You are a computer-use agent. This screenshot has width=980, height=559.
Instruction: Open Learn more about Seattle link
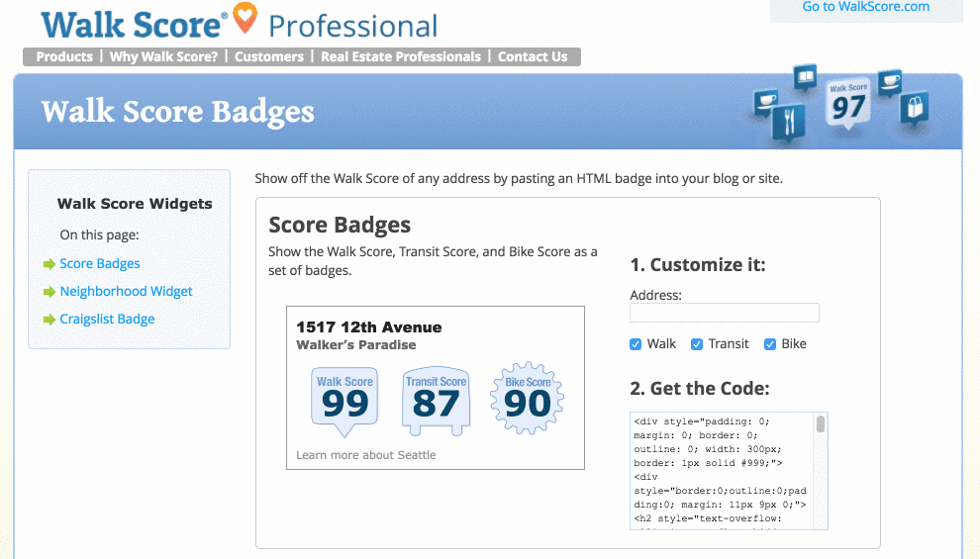point(365,455)
